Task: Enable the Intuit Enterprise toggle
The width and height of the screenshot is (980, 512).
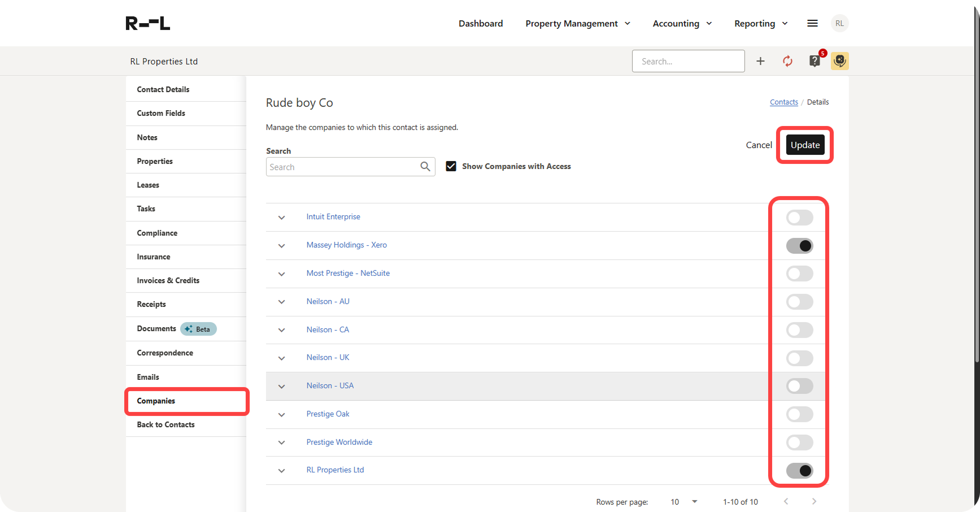Action: point(799,218)
